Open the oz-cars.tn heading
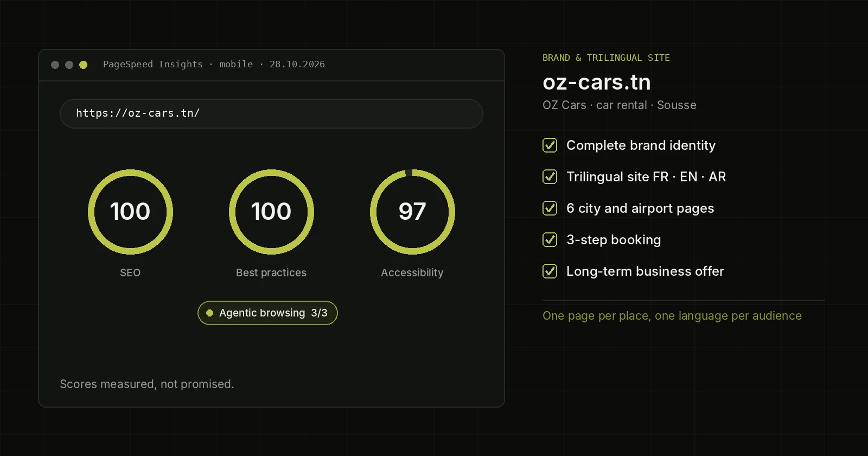 coord(597,82)
